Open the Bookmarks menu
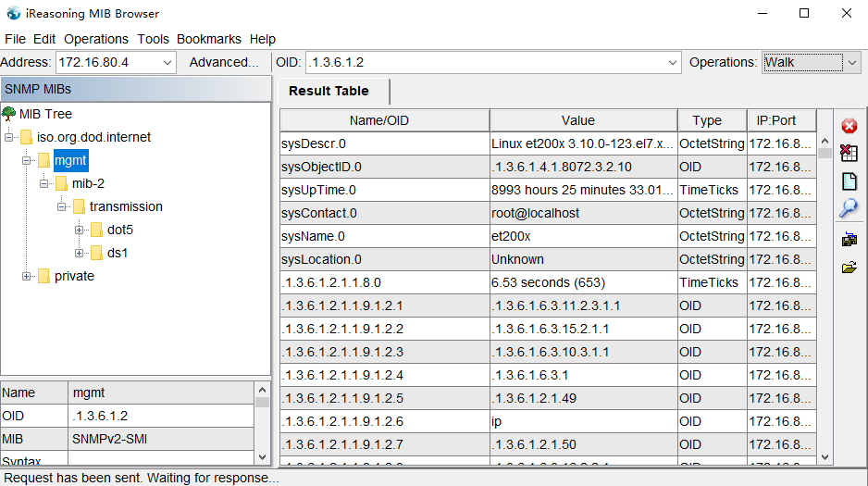This screenshot has height=486, width=868. (209, 39)
